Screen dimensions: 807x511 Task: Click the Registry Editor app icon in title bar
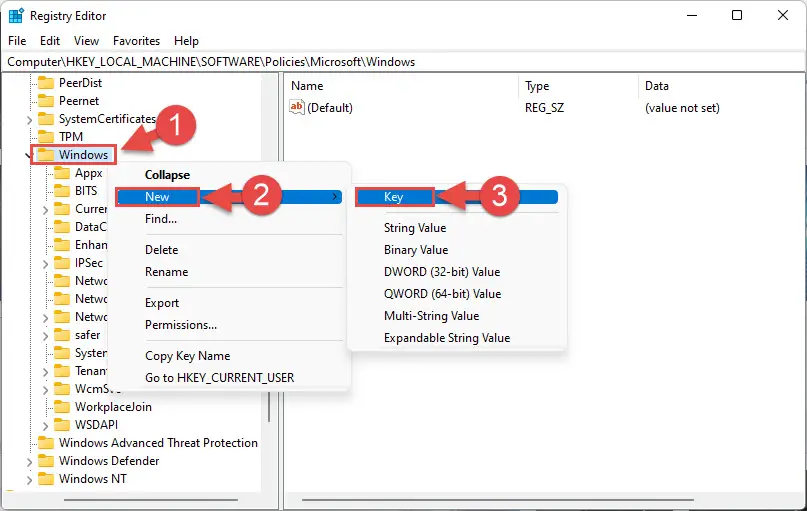16,16
